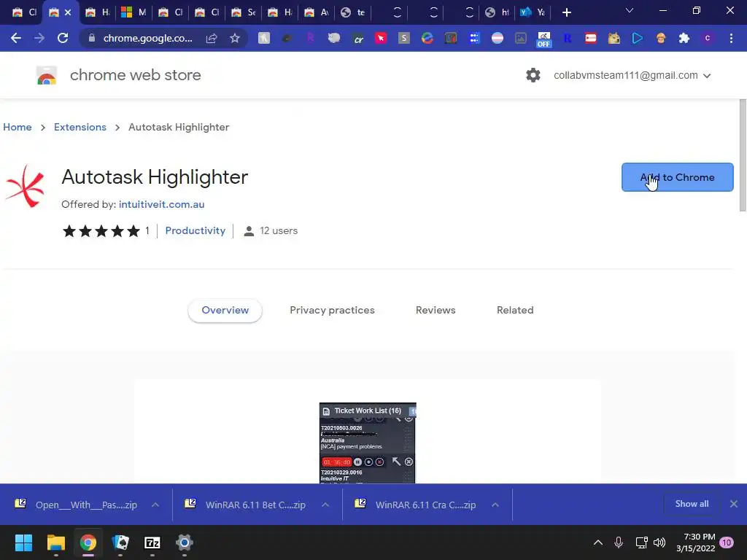Image resolution: width=747 pixels, height=560 pixels.
Task: Open the 'cr' extension icon
Action: 357,39
